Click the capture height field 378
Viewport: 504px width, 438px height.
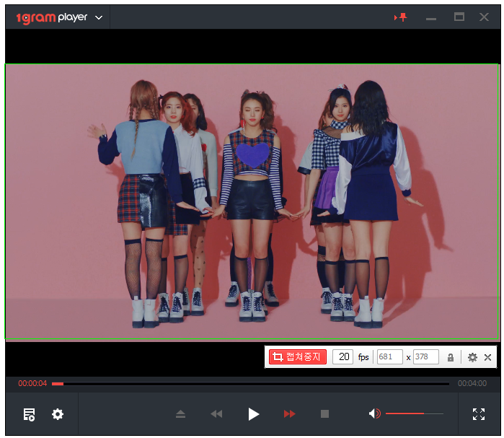(x=426, y=357)
